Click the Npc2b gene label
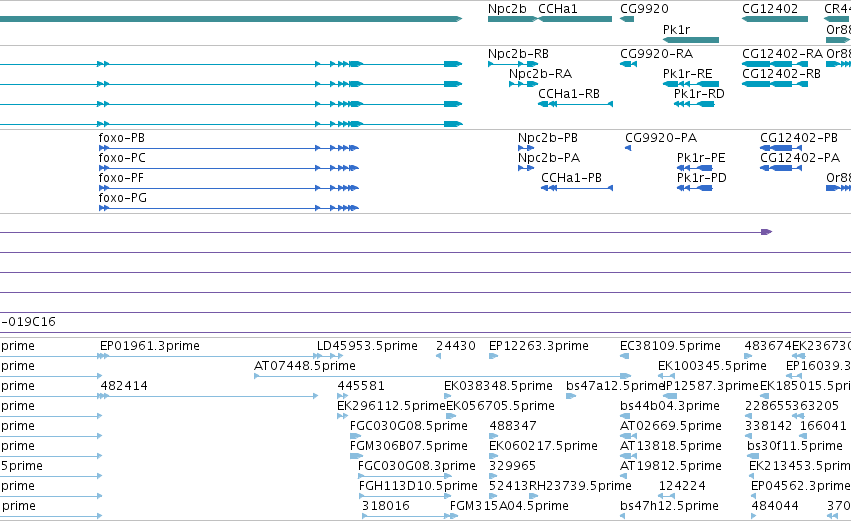Viewport: 851px width, 521px height. tap(507, 9)
